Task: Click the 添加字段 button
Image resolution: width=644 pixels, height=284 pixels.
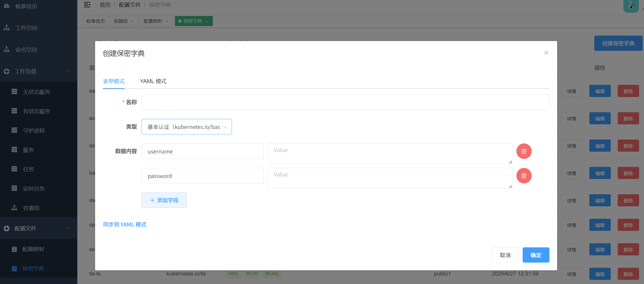Action: tap(164, 200)
